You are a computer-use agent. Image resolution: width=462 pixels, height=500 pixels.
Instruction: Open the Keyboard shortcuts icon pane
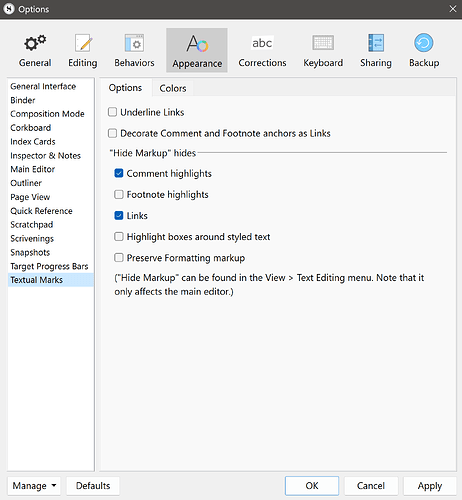point(323,51)
